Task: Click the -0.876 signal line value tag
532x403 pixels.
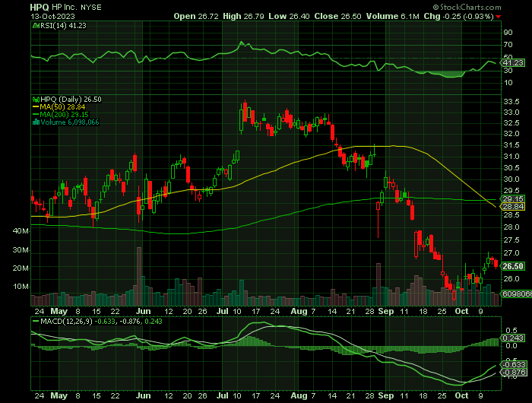Action: pyautogui.click(x=515, y=373)
